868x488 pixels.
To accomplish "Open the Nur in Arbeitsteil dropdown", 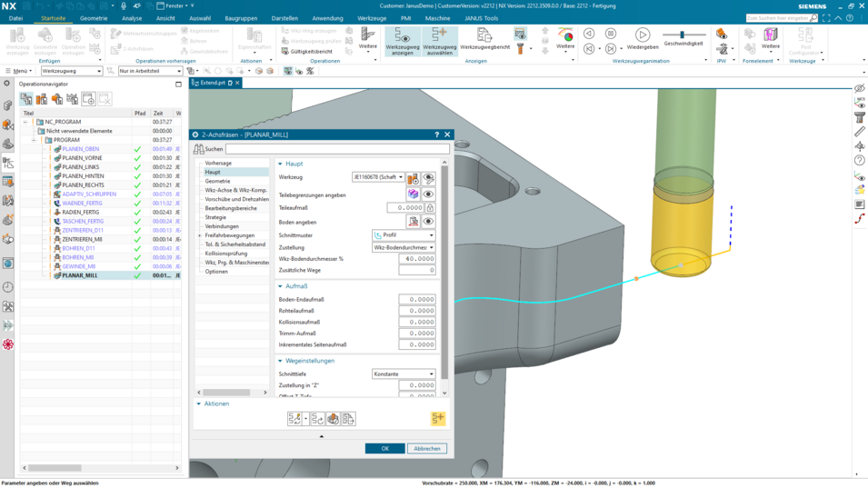I will [x=150, y=71].
